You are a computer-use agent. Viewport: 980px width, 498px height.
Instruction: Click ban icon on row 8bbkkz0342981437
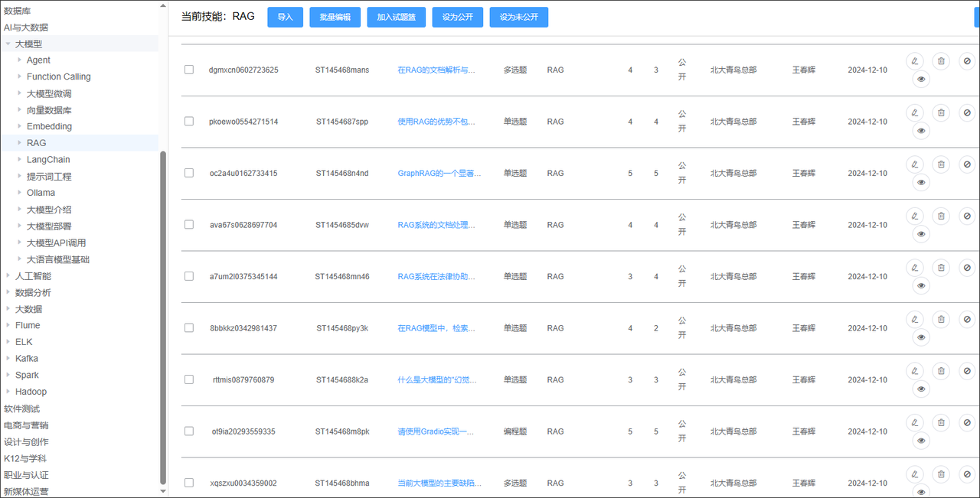click(x=967, y=319)
